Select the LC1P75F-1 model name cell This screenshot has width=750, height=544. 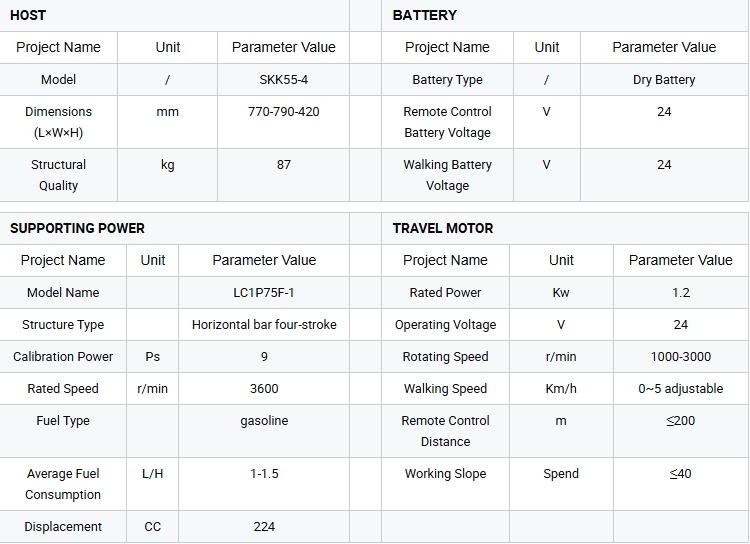[264, 292]
